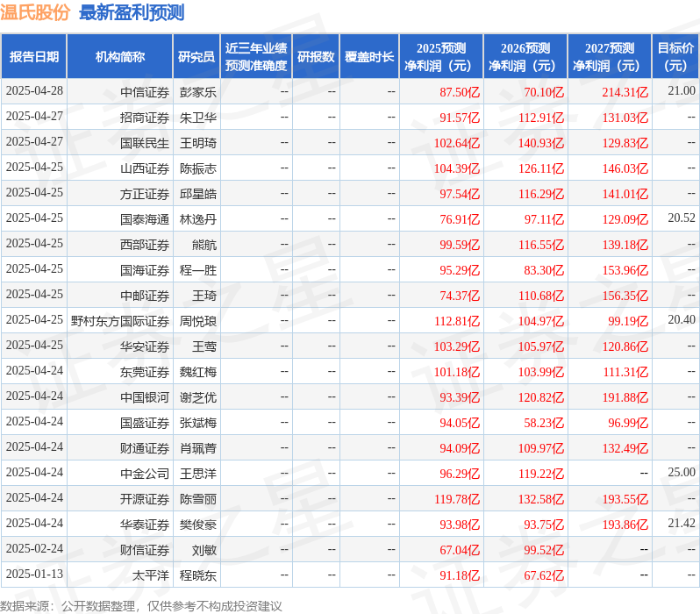Image resolution: width=700 pixels, height=614 pixels.
Task: Select the 2027预测净利润 header
Action: coord(610,57)
